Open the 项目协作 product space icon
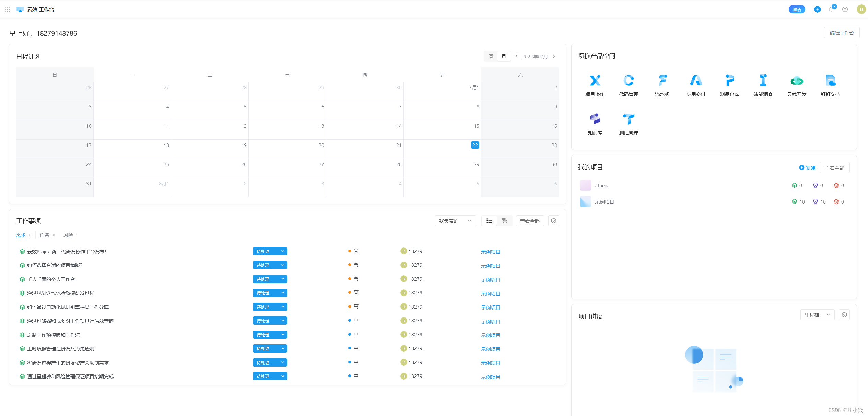This screenshot has width=868, height=416. coord(595,81)
